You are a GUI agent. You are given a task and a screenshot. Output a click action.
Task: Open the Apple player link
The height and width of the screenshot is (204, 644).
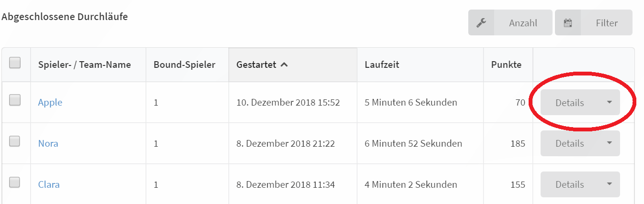(50, 102)
